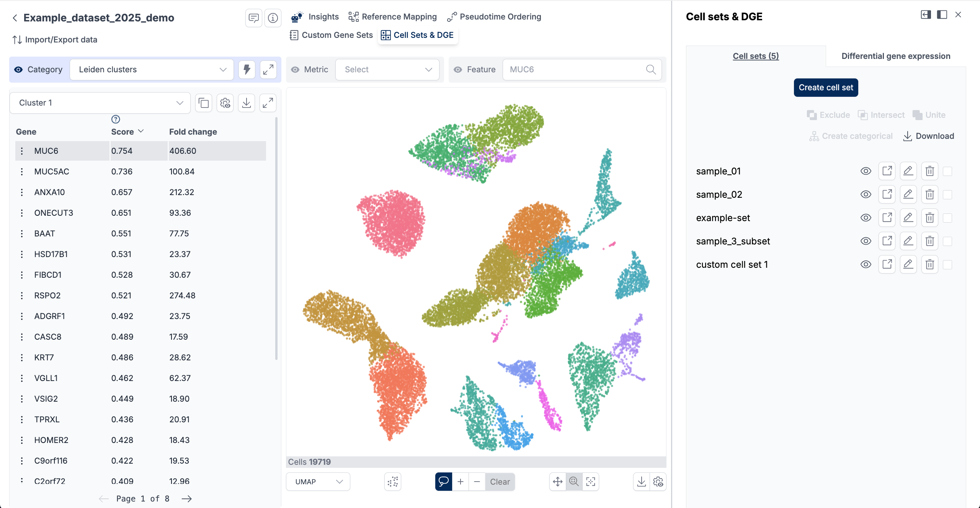
Task: Download the marker genes table
Action: point(247,103)
